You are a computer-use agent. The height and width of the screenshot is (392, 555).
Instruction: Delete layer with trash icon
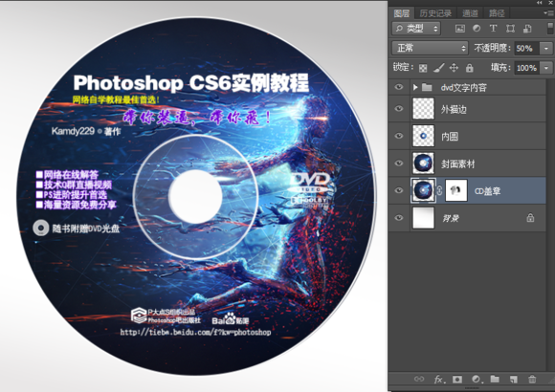coord(532,380)
